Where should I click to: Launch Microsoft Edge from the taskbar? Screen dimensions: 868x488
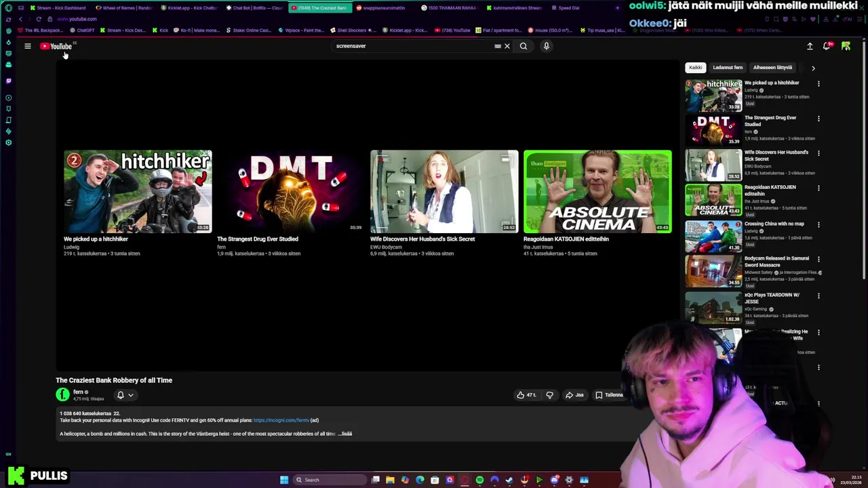[x=420, y=480]
